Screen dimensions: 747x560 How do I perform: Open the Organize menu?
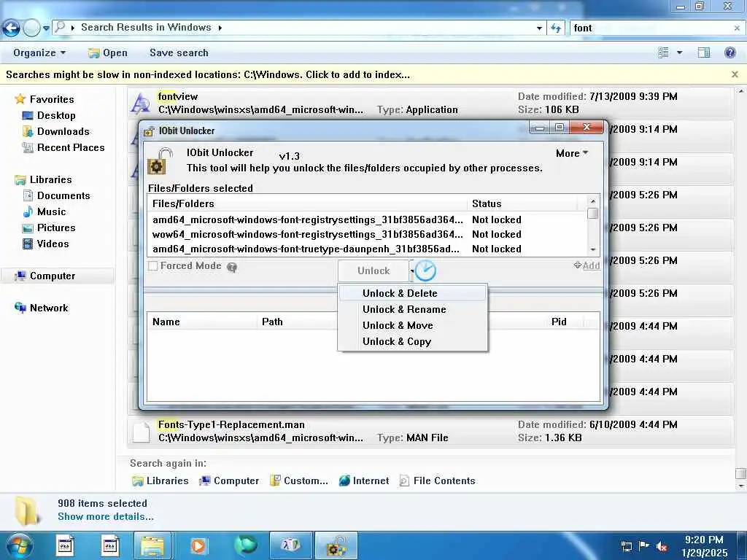[x=39, y=52]
